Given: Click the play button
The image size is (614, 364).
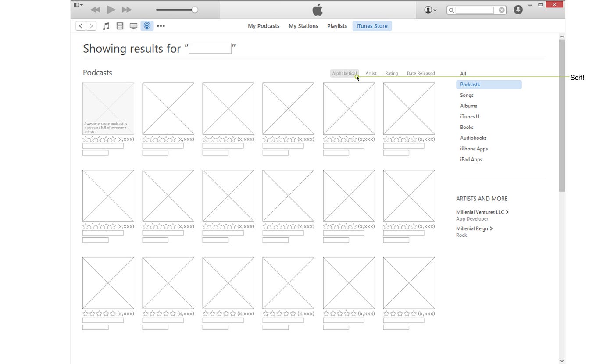Looking at the screenshot, I should [x=111, y=10].
